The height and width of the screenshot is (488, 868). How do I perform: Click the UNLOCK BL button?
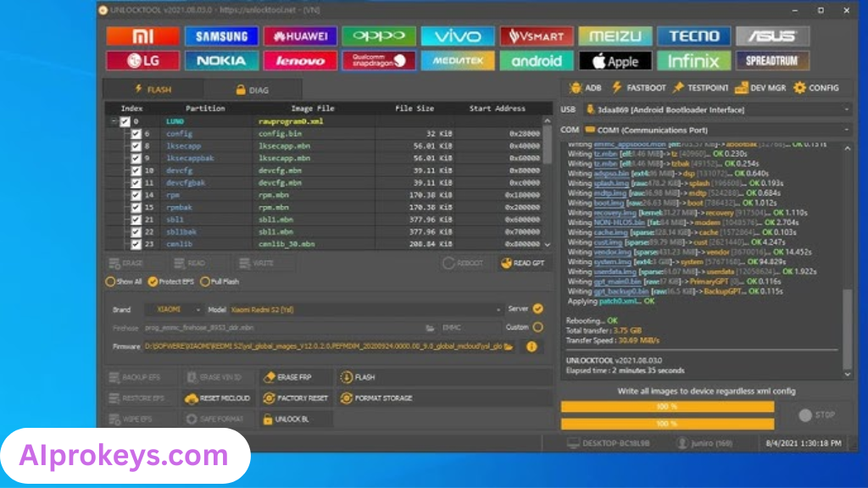point(296,419)
